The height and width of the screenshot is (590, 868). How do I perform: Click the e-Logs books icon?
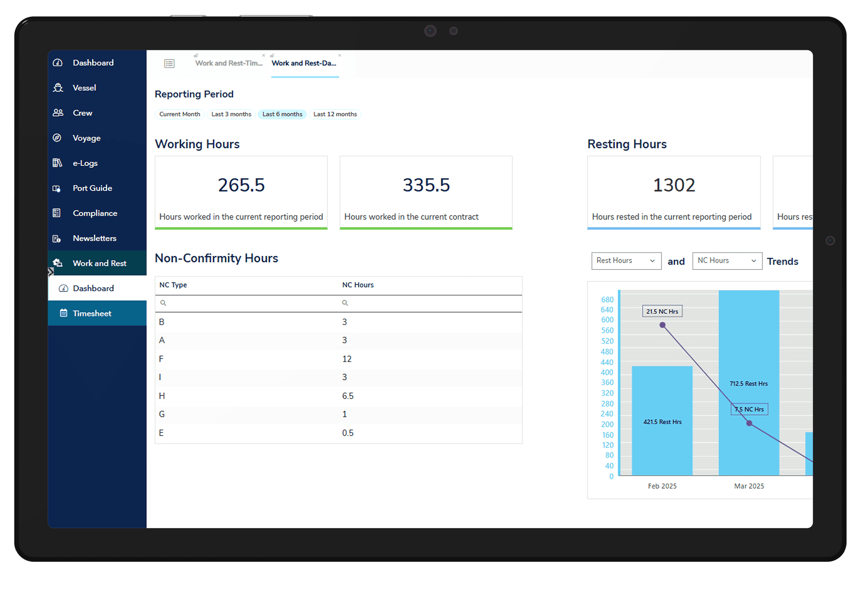pyautogui.click(x=57, y=163)
